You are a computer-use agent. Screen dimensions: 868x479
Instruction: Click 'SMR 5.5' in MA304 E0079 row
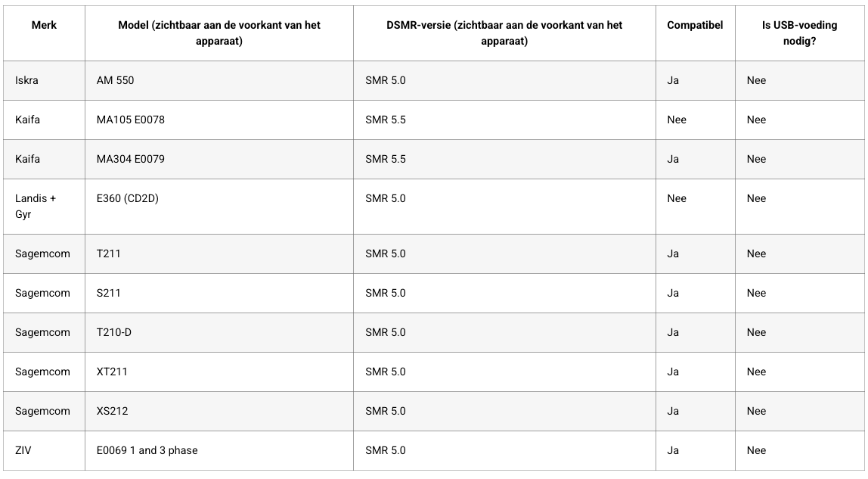pyautogui.click(x=385, y=159)
